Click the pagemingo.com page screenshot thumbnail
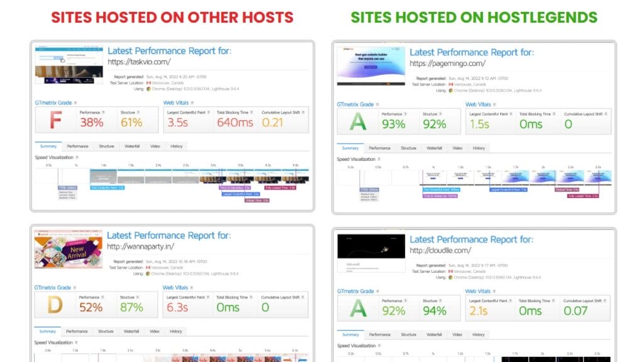 click(x=371, y=66)
